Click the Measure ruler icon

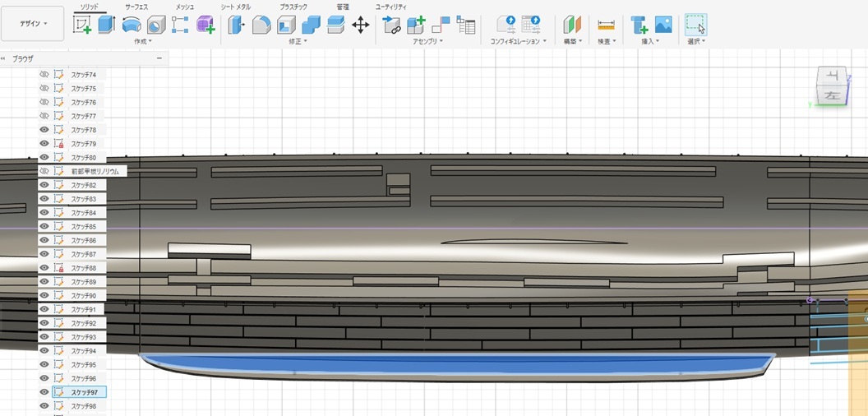tap(606, 25)
